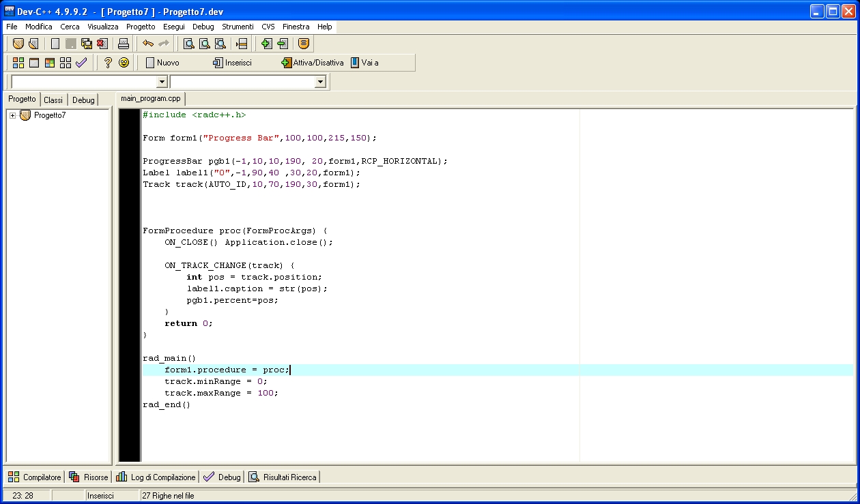This screenshot has width=860, height=504.
Task: Open the Debug menu in the menu bar
Action: click(x=203, y=27)
